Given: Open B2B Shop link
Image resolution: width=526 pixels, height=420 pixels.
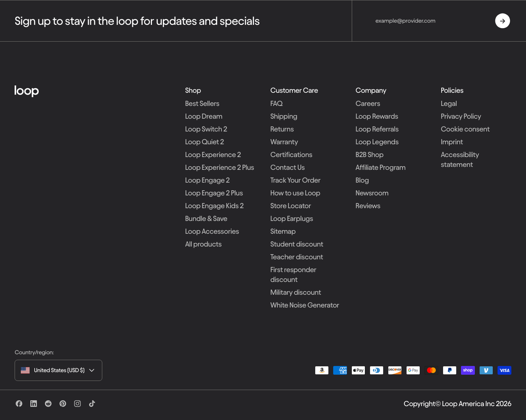Looking at the screenshot, I should tap(370, 154).
